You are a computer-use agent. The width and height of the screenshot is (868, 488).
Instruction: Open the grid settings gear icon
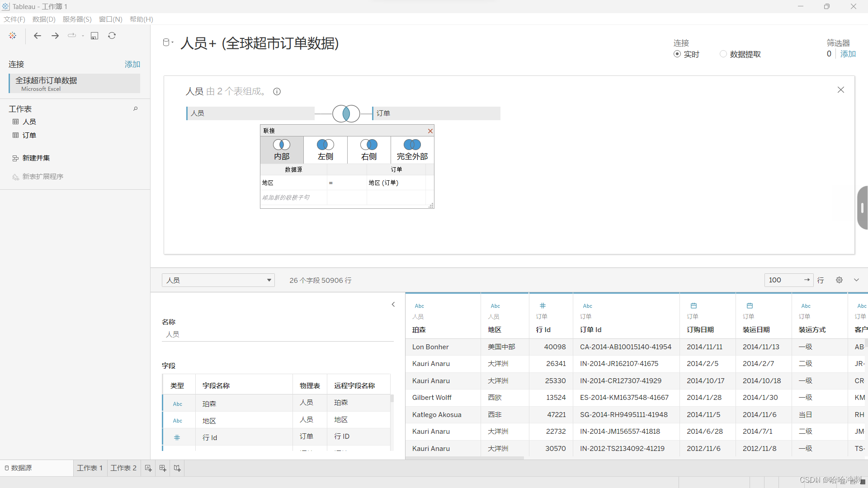tap(839, 280)
